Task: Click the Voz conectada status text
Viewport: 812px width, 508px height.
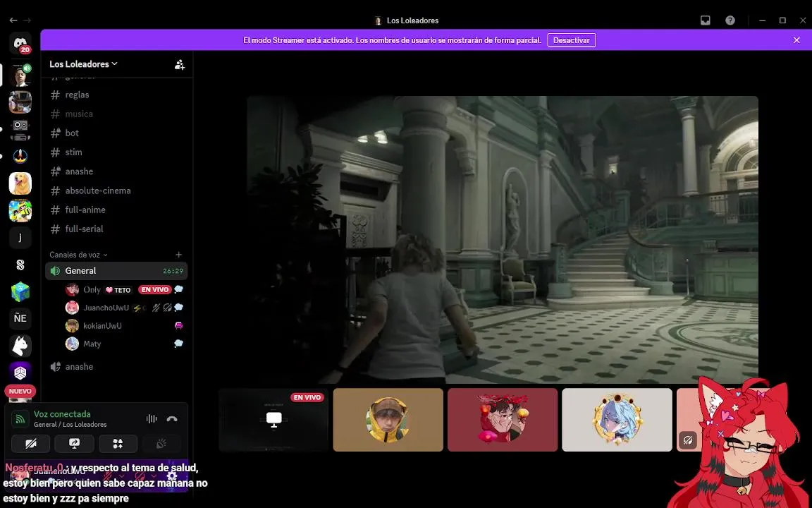Action: coord(62,414)
